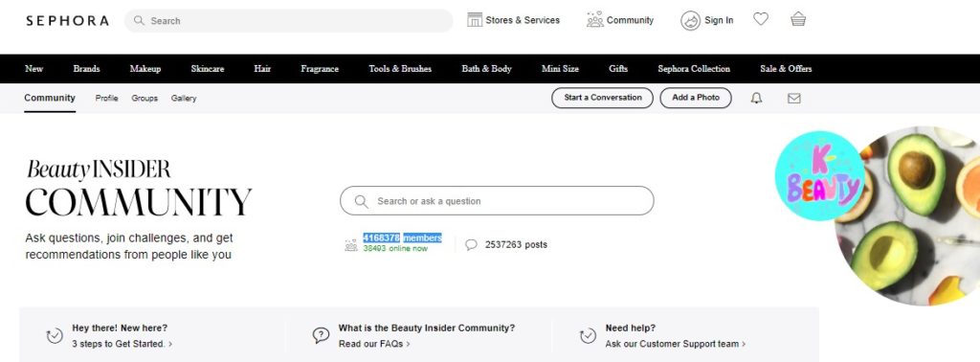
Task: Open the Brands menu
Action: pyautogui.click(x=86, y=69)
